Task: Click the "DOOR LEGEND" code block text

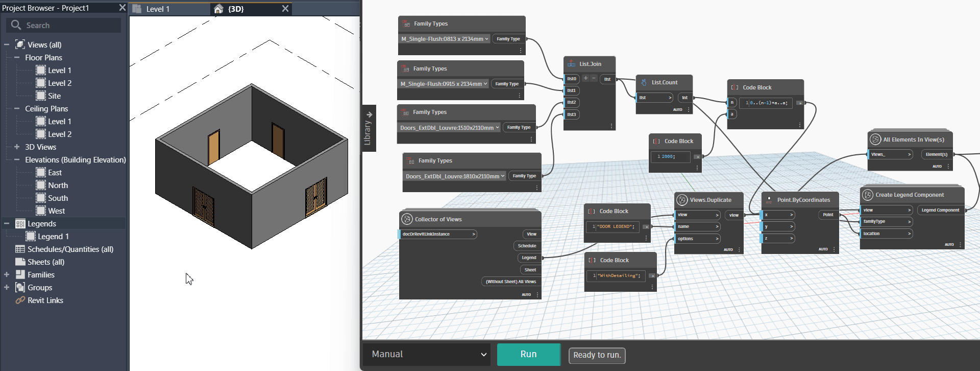Action: 616,226
